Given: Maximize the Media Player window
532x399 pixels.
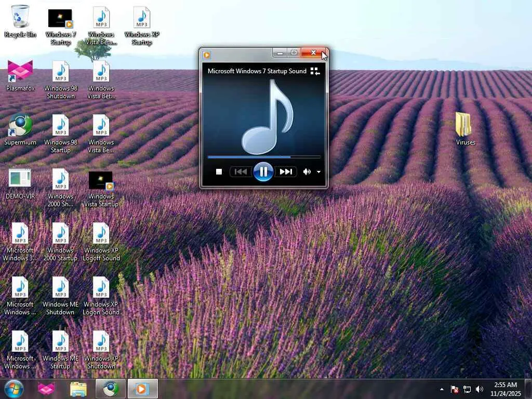Looking at the screenshot, I should click(294, 53).
